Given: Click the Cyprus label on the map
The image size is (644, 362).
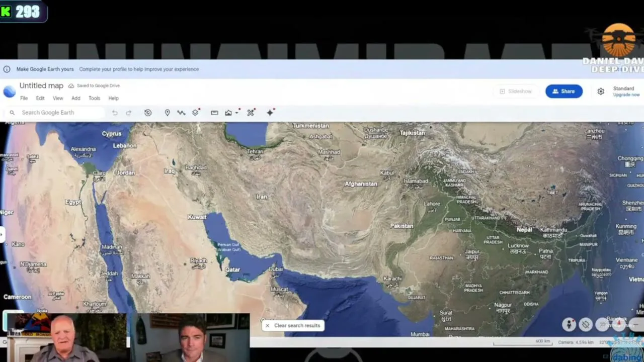Looking at the screenshot, I should pos(112,134).
